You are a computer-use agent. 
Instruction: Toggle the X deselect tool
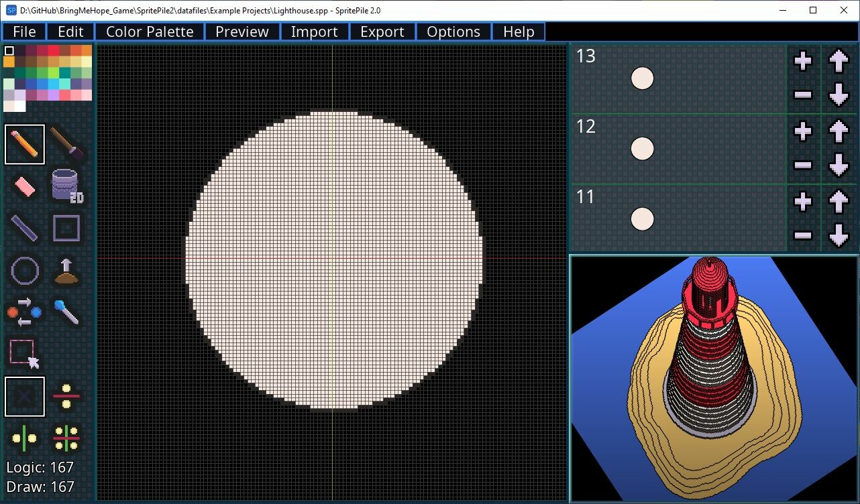[x=25, y=396]
